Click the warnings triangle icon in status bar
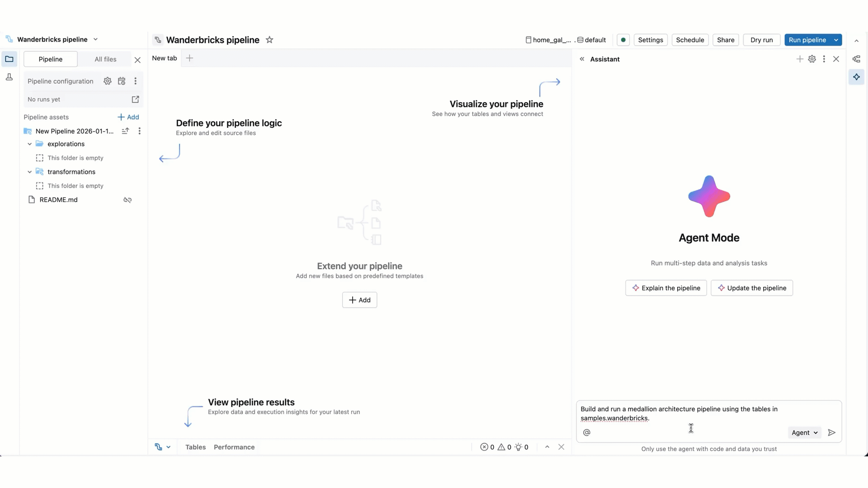 click(x=502, y=447)
